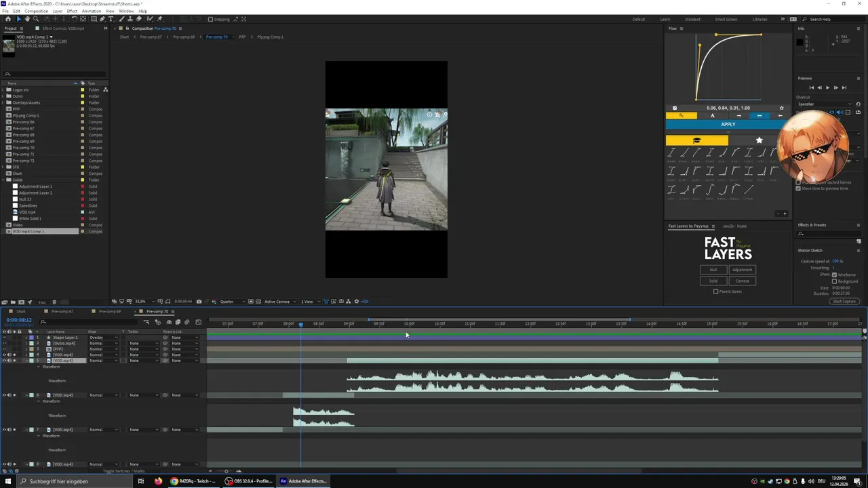This screenshot has height=488, width=868.
Task: Click the Adjustment button in Fast Layers
Action: (x=742, y=270)
